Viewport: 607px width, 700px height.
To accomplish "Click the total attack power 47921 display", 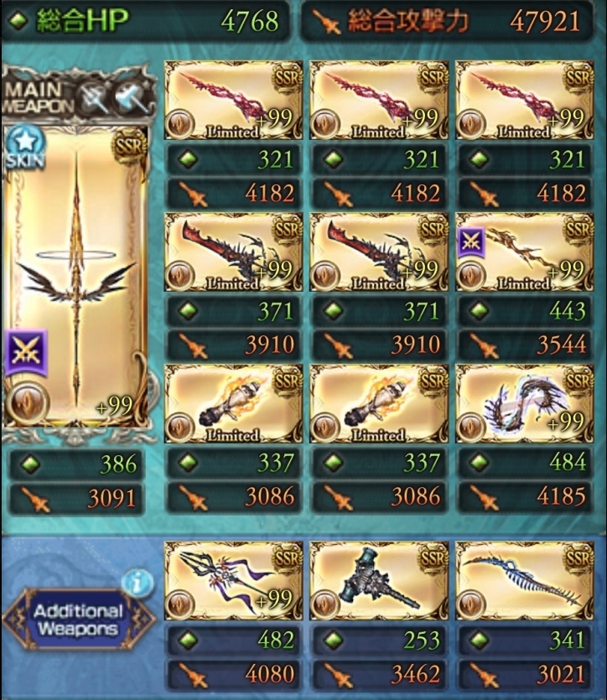I will pyautogui.click(x=448, y=21).
